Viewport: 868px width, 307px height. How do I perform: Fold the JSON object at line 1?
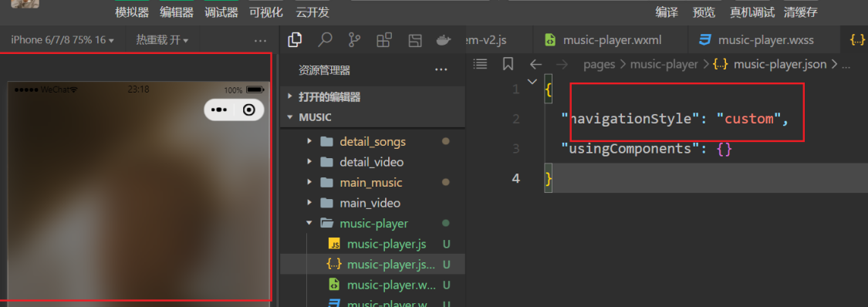coord(532,82)
